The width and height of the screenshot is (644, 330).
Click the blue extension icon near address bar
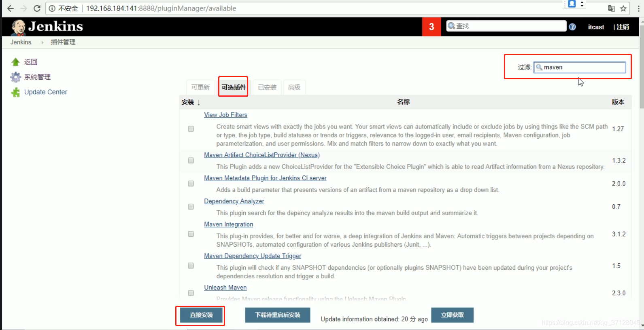pos(572,4)
